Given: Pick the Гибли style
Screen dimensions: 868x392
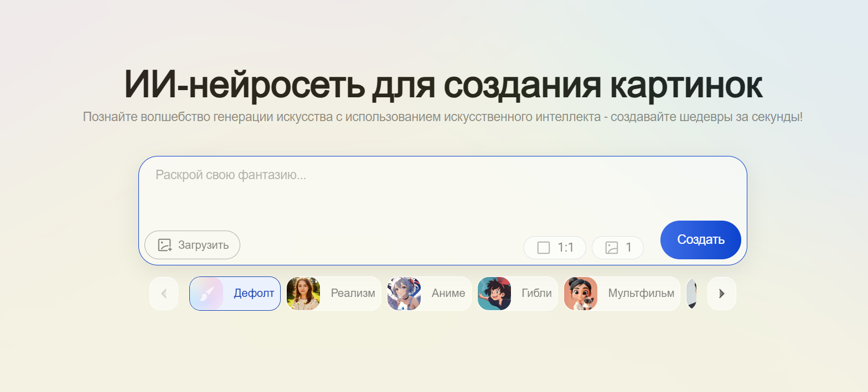Looking at the screenshot, I should click(x=518, y=294).
